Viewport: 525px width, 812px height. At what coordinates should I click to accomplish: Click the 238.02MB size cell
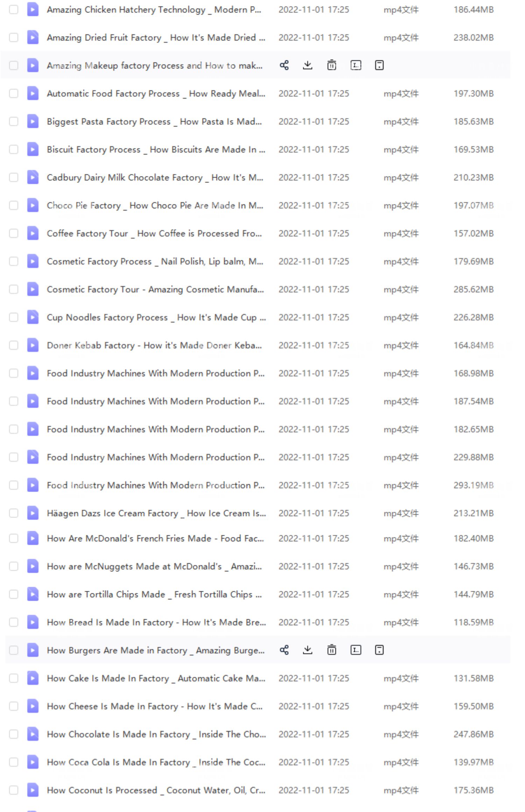[474, 37]
